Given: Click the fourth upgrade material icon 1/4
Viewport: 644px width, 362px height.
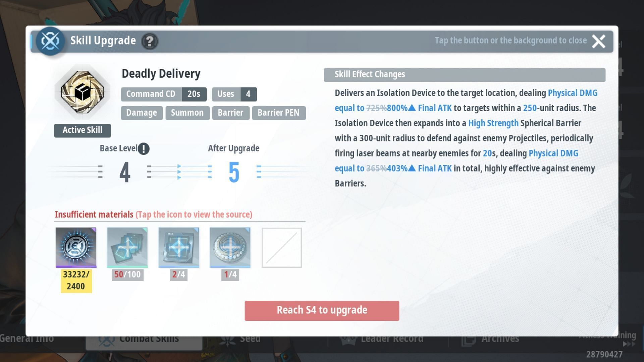Looking at the screenshot, I should (229, 247).
